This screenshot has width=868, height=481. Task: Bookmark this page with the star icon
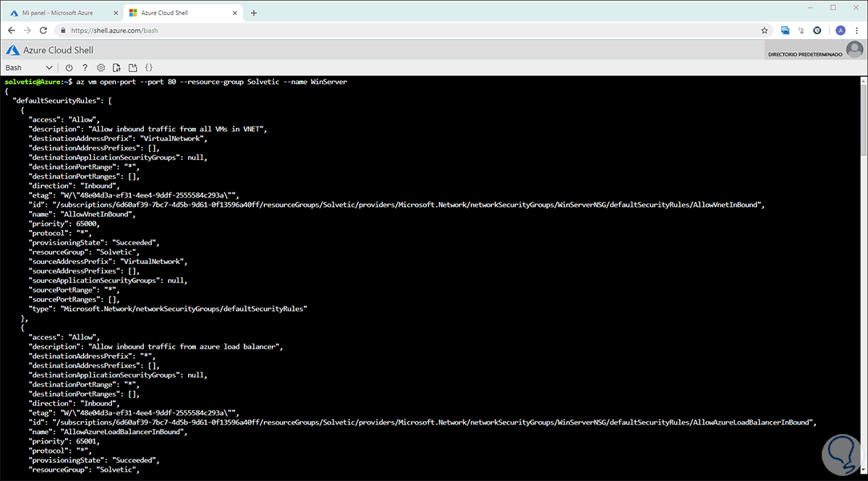[764, 30]
